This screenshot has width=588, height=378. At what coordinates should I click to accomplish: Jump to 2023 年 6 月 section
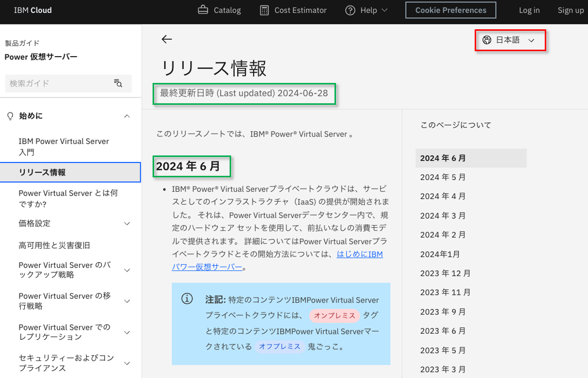(x=443, y=331)
